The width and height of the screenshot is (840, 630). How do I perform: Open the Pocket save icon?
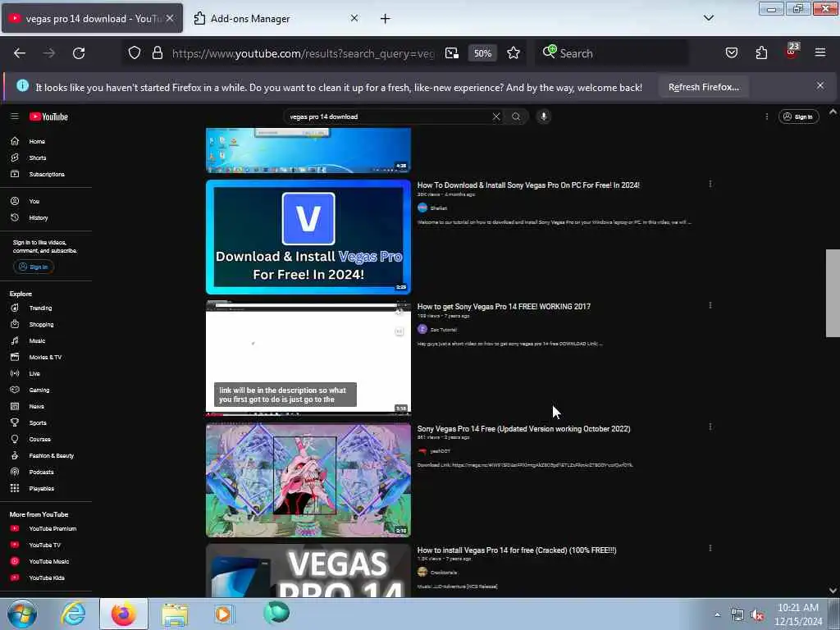pos(732,53)
